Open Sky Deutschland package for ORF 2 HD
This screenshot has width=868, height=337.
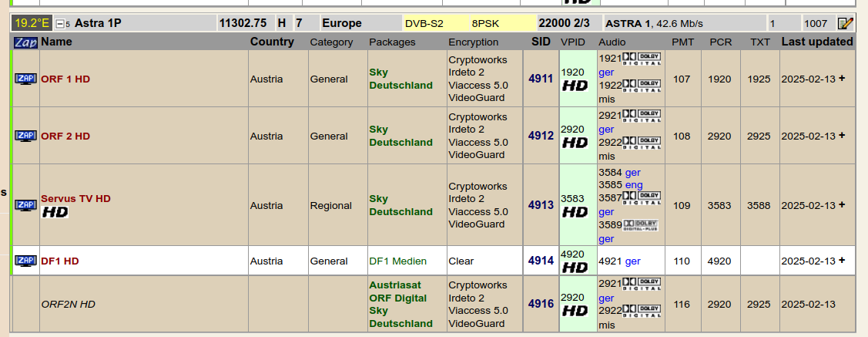400,136
